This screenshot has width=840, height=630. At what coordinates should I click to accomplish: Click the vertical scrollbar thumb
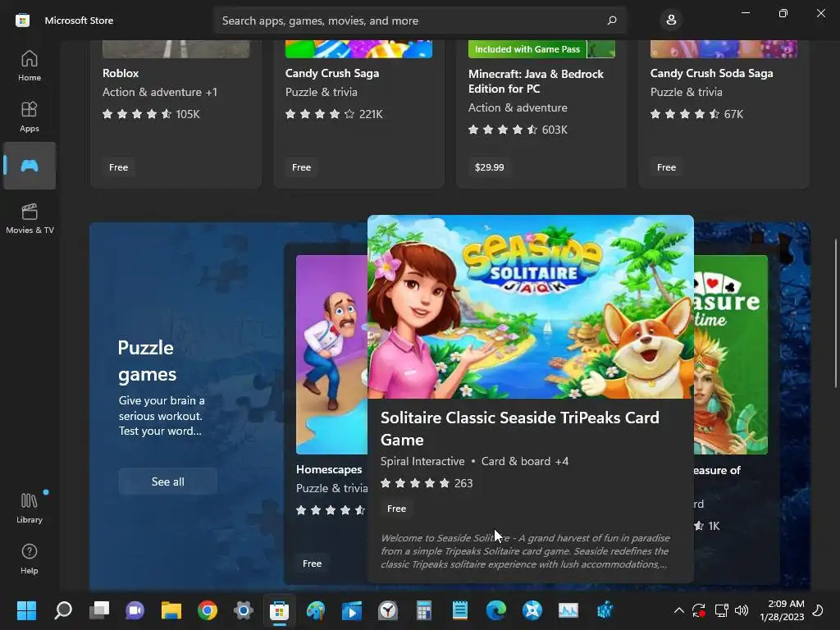pos(836,313)
